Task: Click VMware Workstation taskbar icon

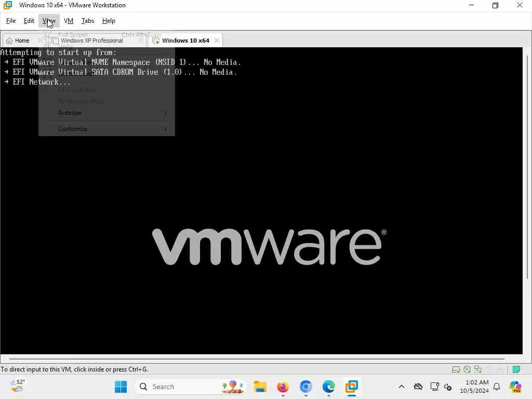Action: (x=352, y=387)
